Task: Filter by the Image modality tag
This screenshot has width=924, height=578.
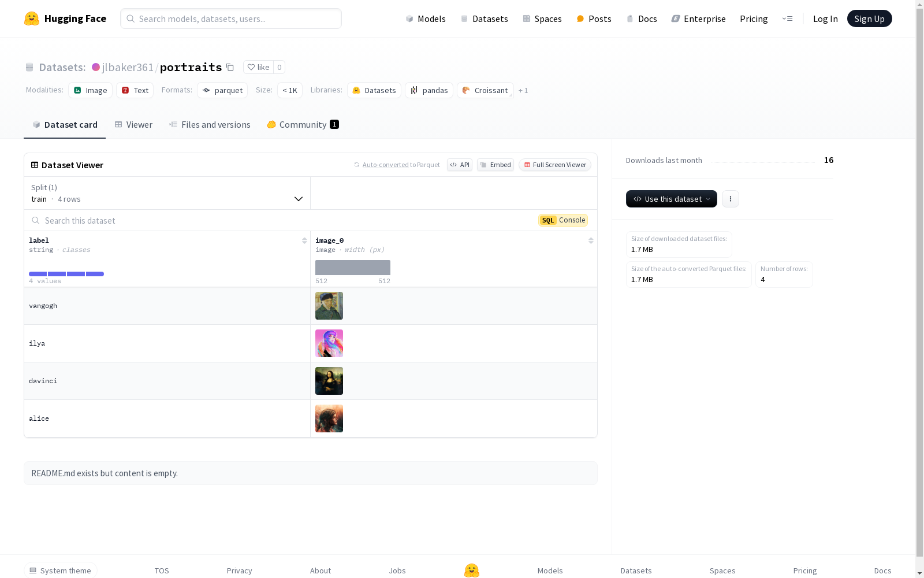Action: point(91,90)
